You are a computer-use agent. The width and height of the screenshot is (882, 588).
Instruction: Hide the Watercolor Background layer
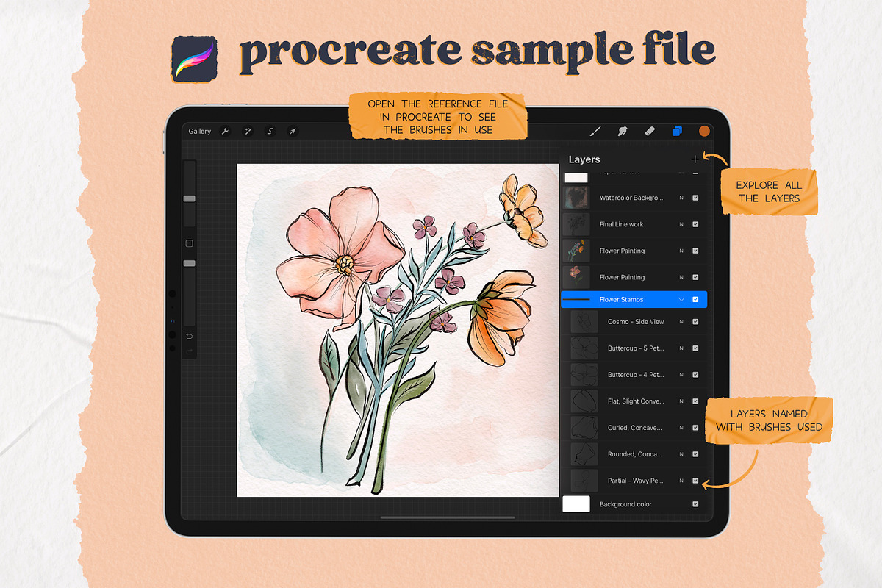pos(695,198)
